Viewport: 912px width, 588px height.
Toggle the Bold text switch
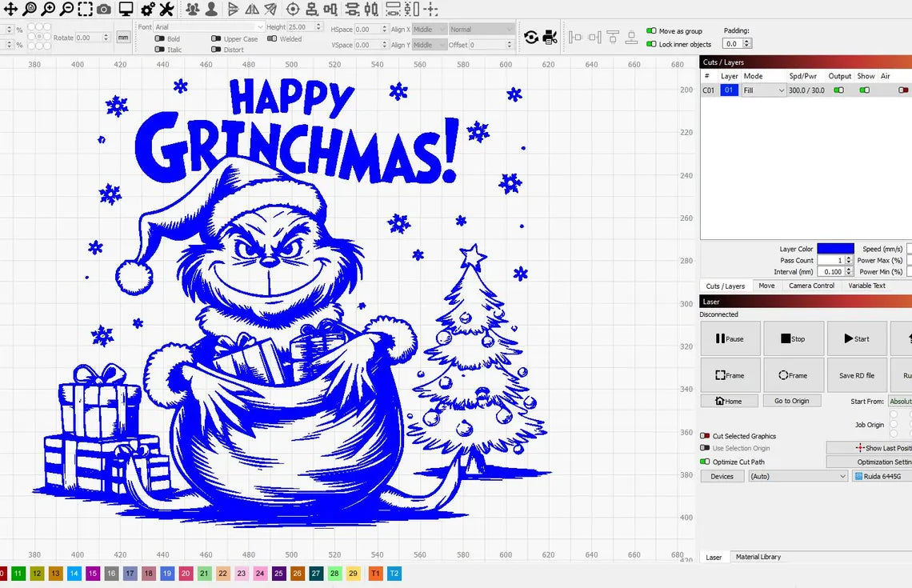pyautogui.click(x=160, y=38)
